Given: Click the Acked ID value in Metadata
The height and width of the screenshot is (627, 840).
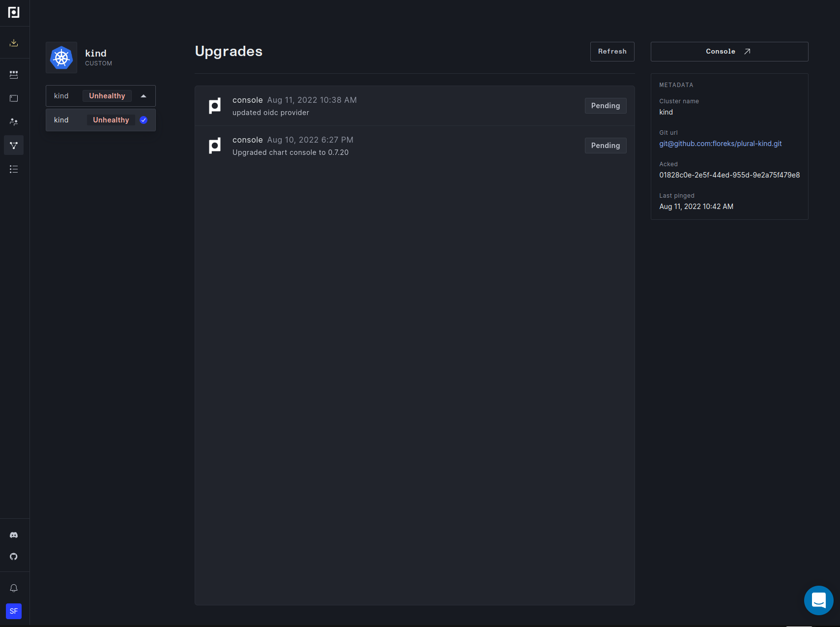Looking at the screenshot, I should (729, 175).
